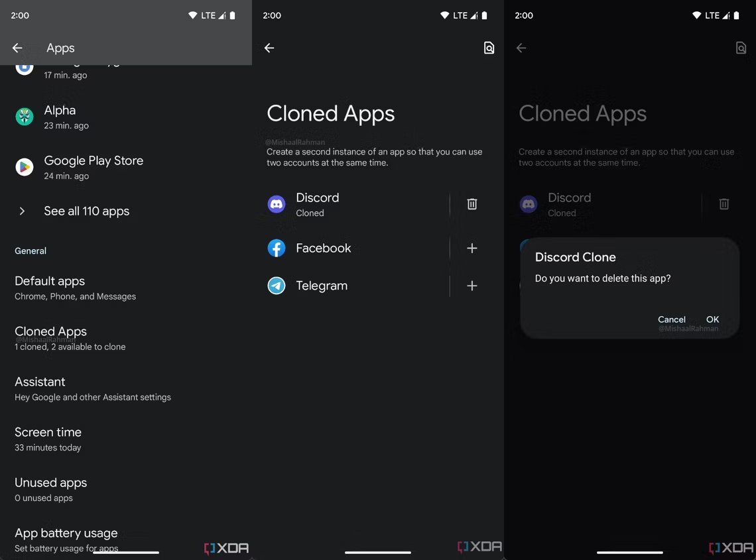This screenshot has width=756, height=560.
Task: Open the Discord cloned app icon
Action: [x=276, y=204]
